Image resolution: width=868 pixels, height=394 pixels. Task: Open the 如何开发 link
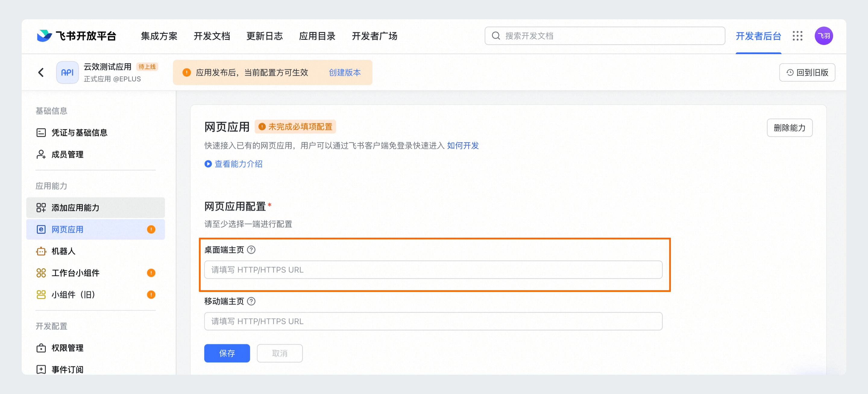pyautogui.click(x=463, y=145)
